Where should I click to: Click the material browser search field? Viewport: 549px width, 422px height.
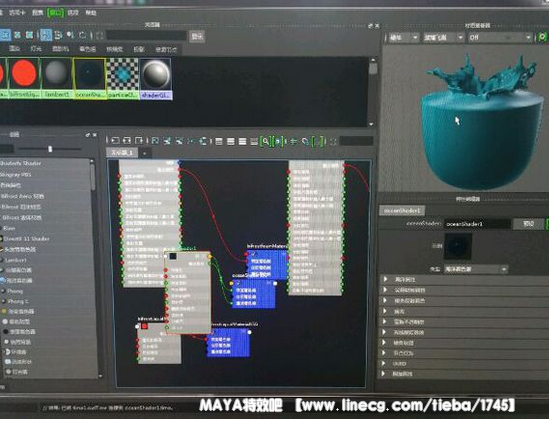pos(146,36)
